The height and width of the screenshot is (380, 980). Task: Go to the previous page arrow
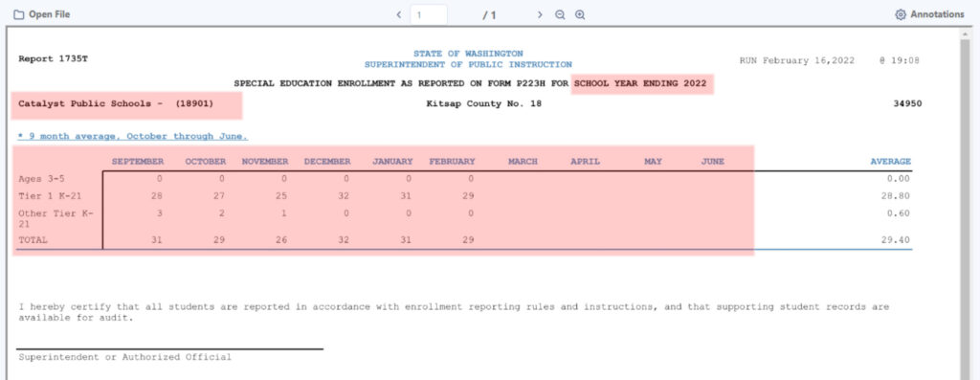click(x=399, y=14)
